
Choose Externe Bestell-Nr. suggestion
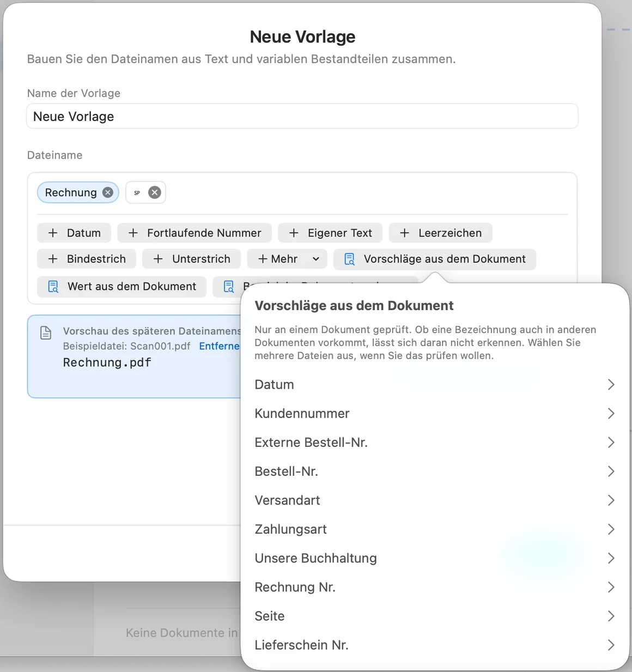click(x=435, y=443)
